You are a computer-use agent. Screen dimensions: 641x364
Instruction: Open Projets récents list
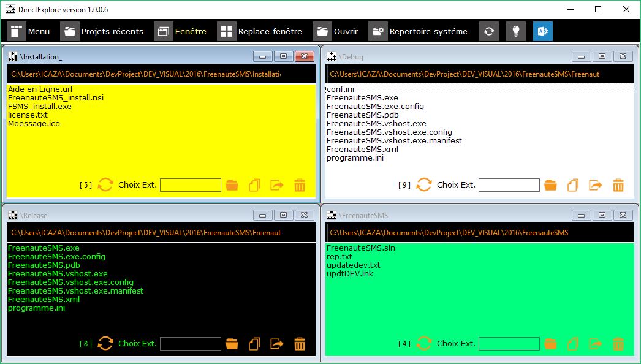(102, 31)
